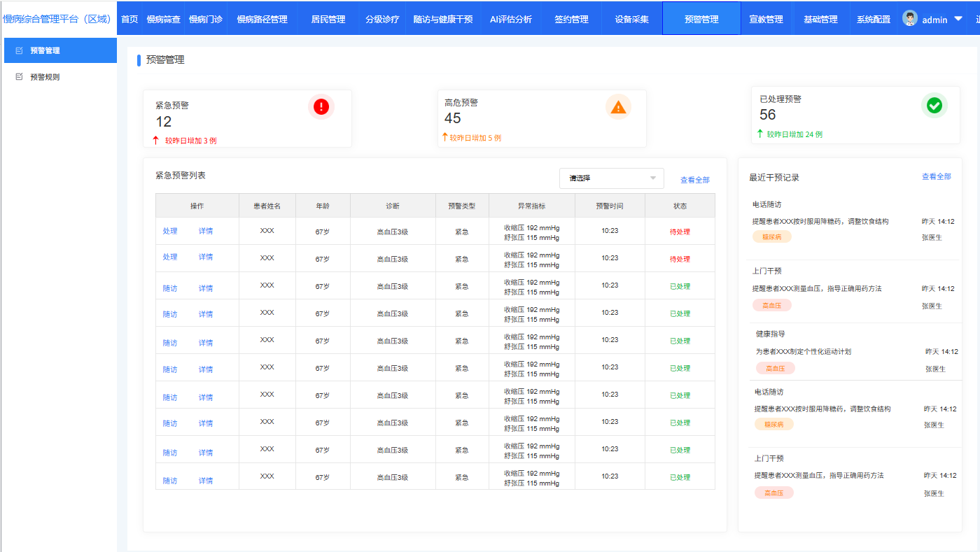Click the red up arrow under 紧急预警
Viewport: 980px width, 552px height.
point(156,140)
